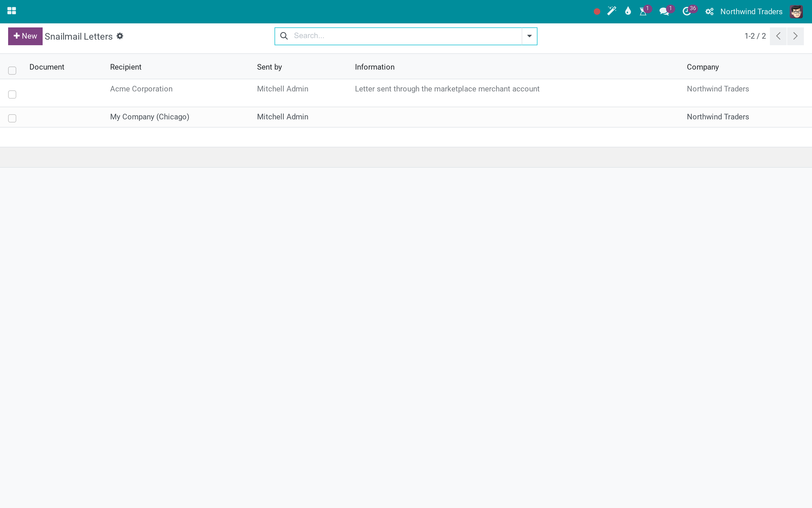Click Northwind Traders in the Acme row
Viewport: 812px width, 508px height.
point(718,89)
